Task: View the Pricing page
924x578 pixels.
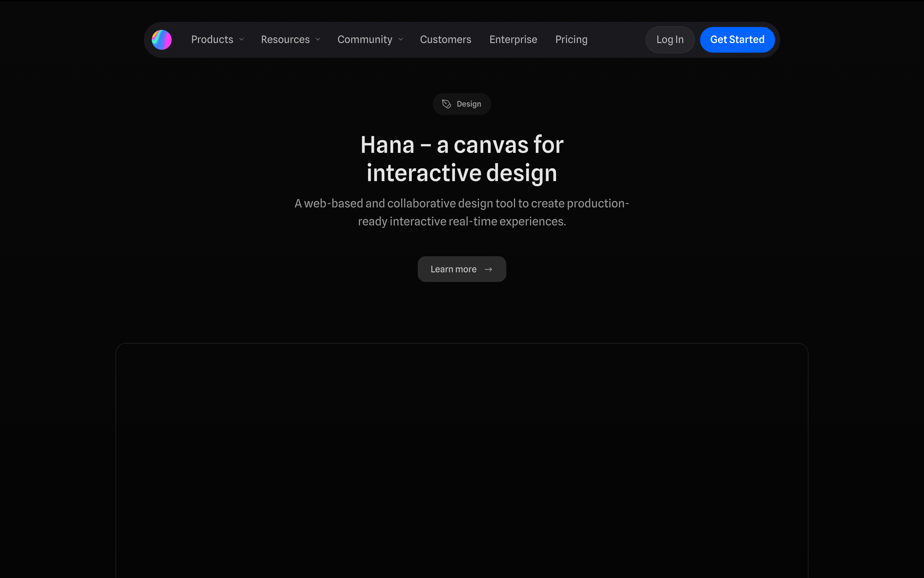Action: [571, 39]
